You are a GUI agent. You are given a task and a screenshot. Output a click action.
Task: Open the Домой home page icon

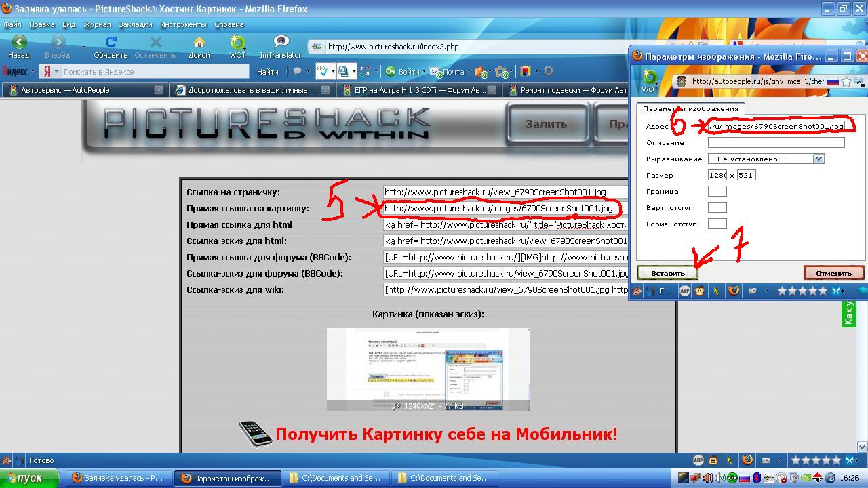pyautogui.click(x=199, y=47)
